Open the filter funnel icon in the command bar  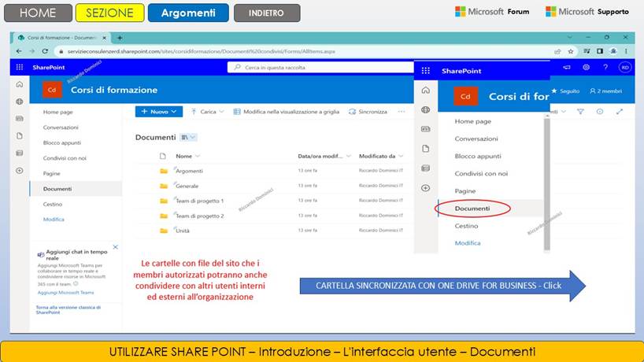(x=580, y=111)
